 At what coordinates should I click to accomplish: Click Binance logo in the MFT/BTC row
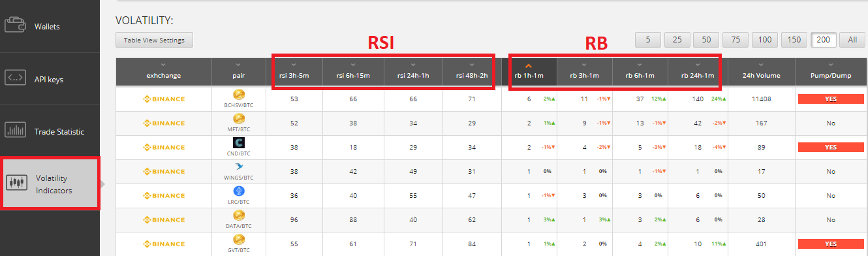click(164, 123)
